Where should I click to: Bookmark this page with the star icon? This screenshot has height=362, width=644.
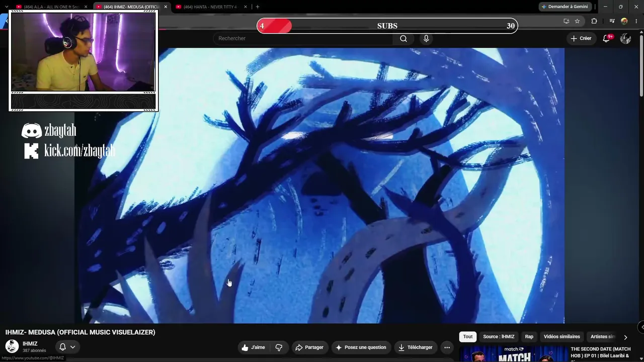tap(577, 21)
